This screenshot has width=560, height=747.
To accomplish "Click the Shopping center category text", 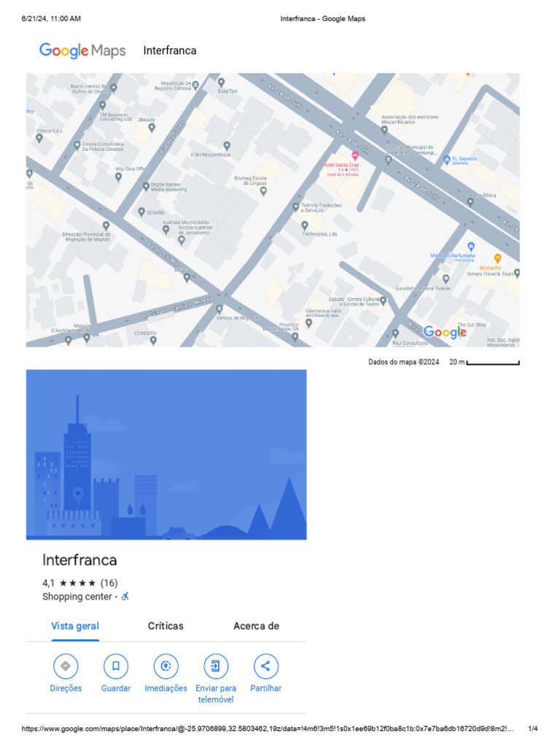I will coord(77,597).
